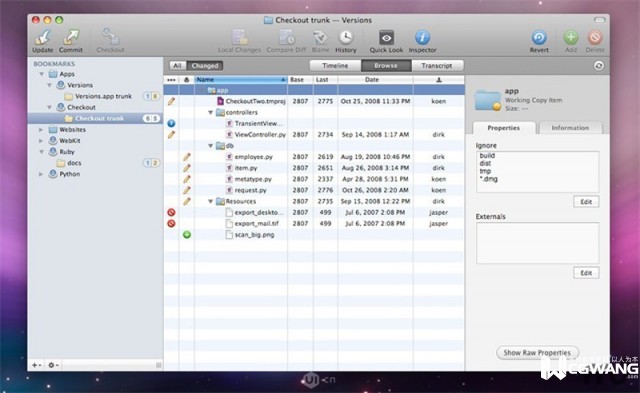Click the modified pencil icon for CheckoutTwo.tmproj
This screenshot has height=393, width=640.
(x=171, y=101)
